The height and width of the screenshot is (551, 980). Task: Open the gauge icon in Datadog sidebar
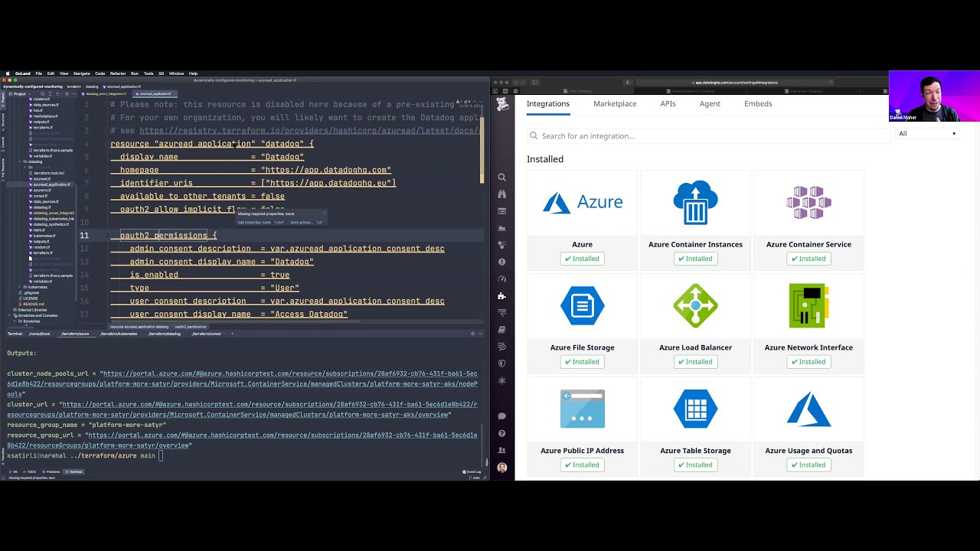[501, 279]
